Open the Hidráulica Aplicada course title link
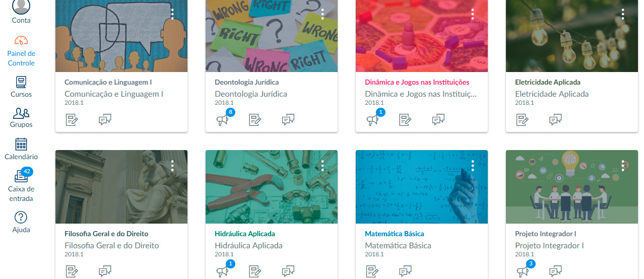The width and height of the screenshot is (644, 279). pos(245,234)
